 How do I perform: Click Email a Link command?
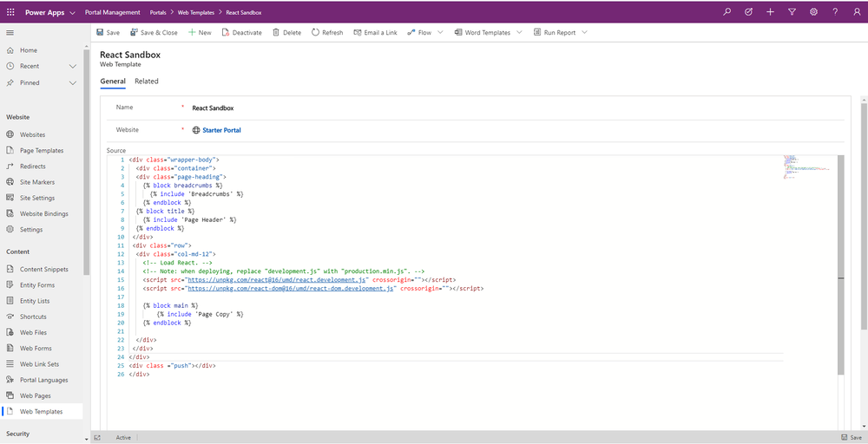pyautogui.click(x=375, y=33)
